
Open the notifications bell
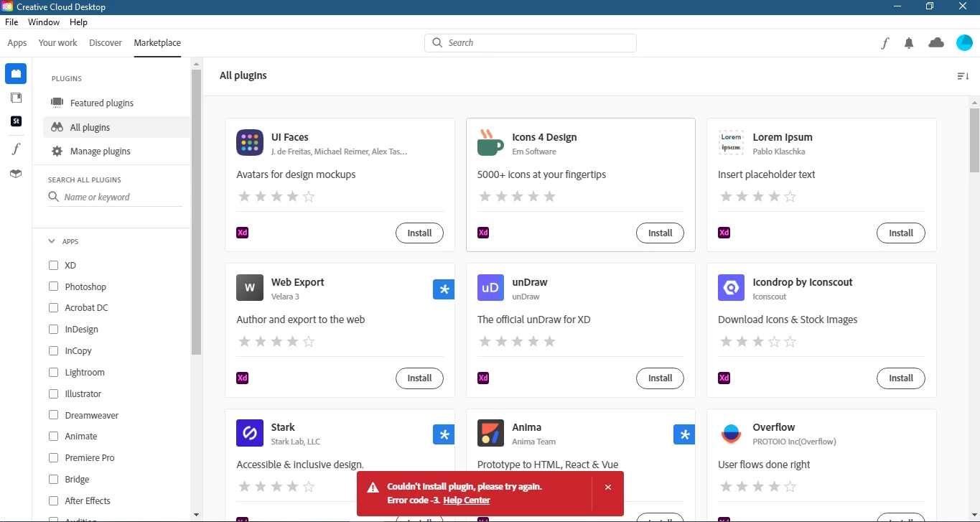(909, 43)
